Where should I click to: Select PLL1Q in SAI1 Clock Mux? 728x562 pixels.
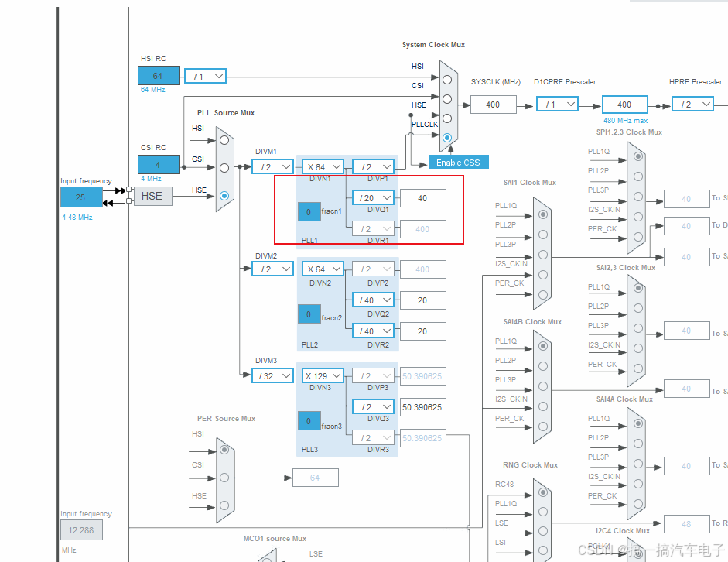click(x=543, y=214)
